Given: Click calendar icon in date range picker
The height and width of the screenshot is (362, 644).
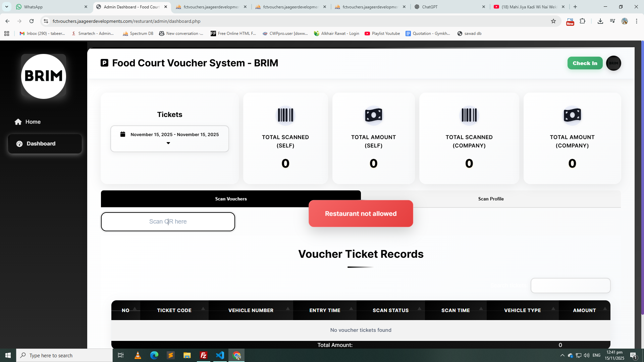Looking at the screenshot, I should coord(123,134).
